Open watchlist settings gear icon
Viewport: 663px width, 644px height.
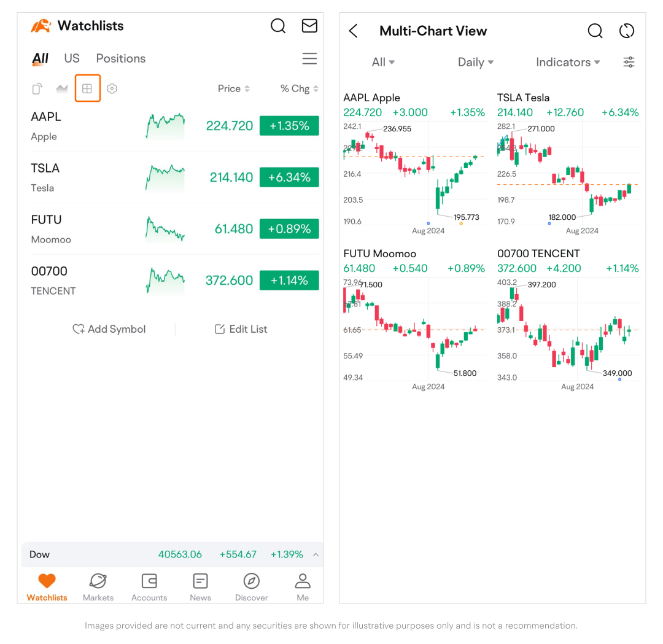click(112, 88)
